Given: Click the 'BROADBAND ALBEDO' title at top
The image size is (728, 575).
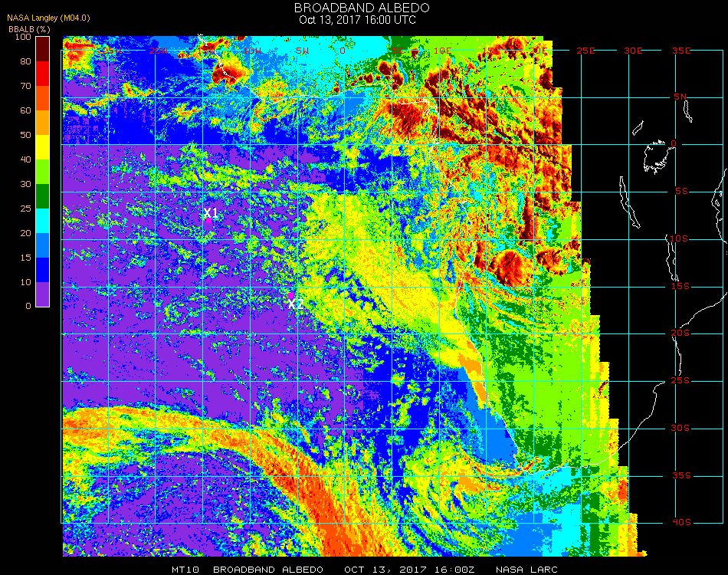Looking at the screenshot, I should [x=362, y=8].
